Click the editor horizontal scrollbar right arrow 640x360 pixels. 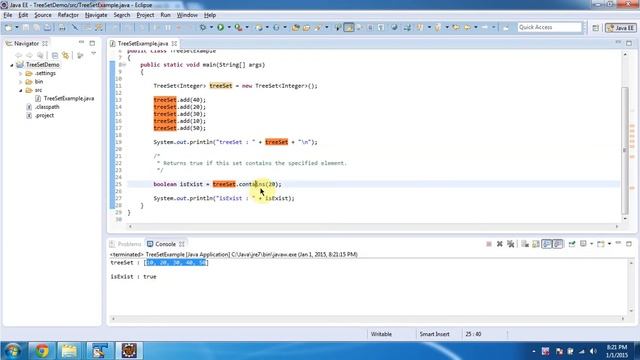[x=617, y=226]
